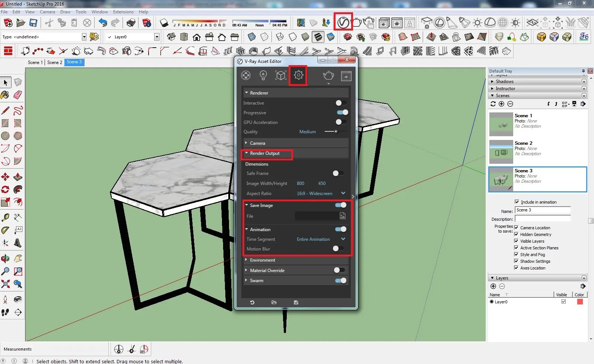This screenshot has height=364, width=594.
Task: Click the scene Name input field
Action: pos(543,210)
